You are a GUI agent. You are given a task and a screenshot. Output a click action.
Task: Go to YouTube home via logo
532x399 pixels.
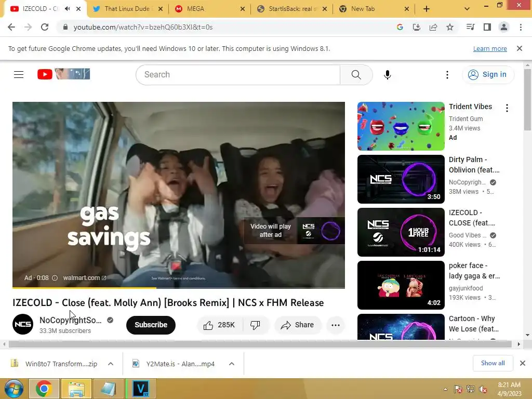(x=63, y=74)
